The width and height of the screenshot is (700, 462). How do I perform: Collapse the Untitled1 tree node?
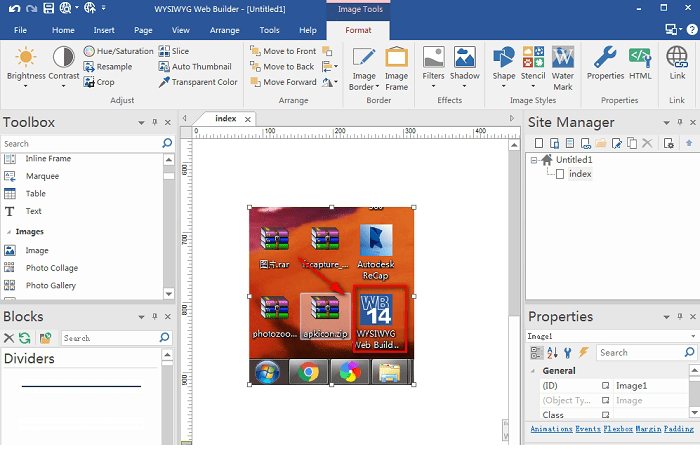(534, 160)
